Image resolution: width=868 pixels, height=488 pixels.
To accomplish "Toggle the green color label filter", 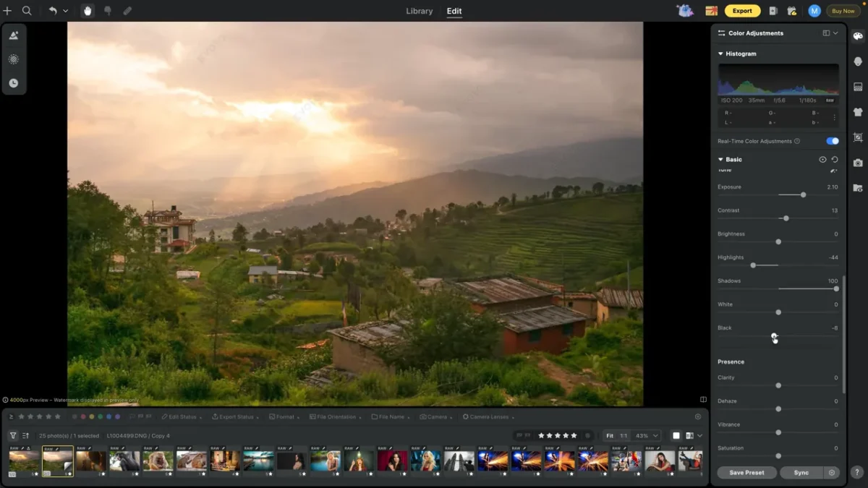I will [100, 416].
